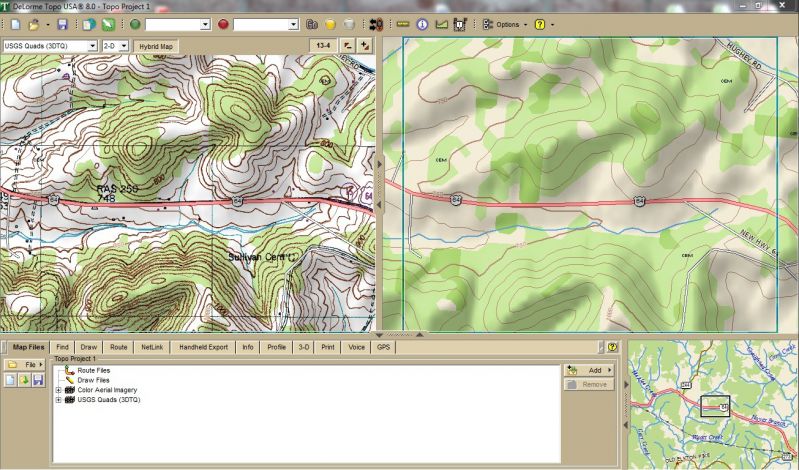The width and height of the screenshot is (799, 470).
Task: Click the blue Info circle icon
Action: pyautogui.click(x=422, y=24)
